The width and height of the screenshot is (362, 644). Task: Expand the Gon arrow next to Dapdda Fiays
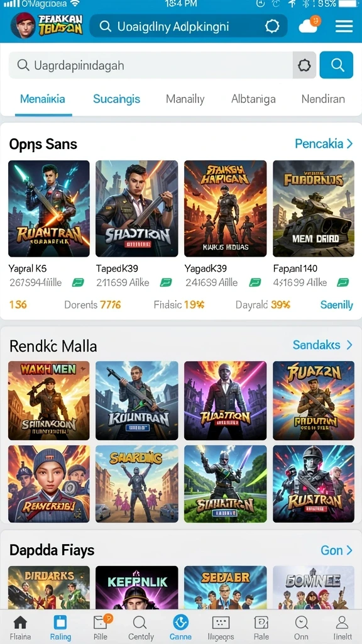tap(337, 550)
